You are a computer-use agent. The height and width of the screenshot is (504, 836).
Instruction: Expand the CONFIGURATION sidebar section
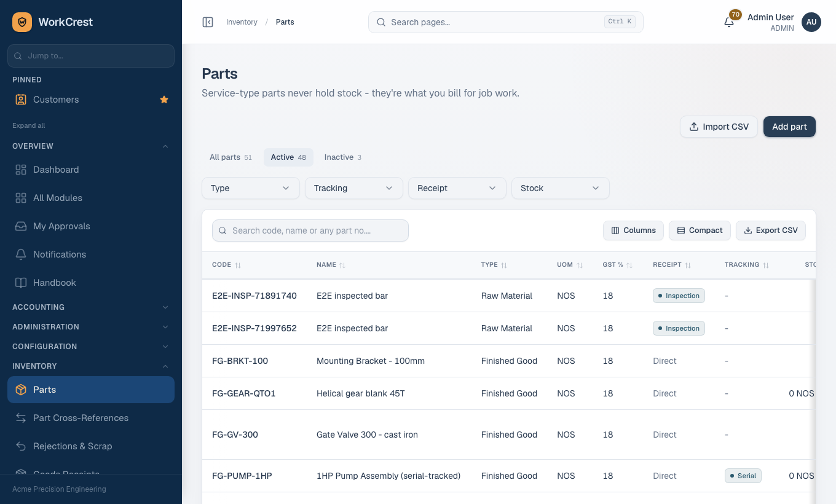point(91,347)
